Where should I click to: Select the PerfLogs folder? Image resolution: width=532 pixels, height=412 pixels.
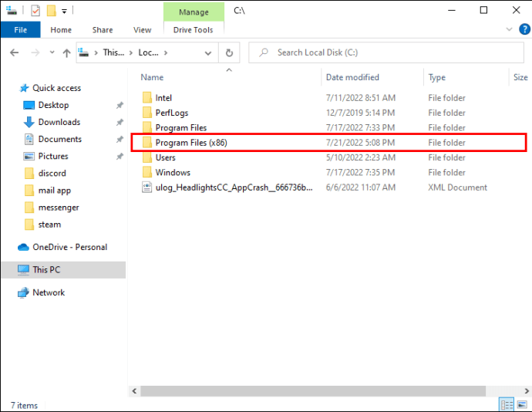coord(172,113)
